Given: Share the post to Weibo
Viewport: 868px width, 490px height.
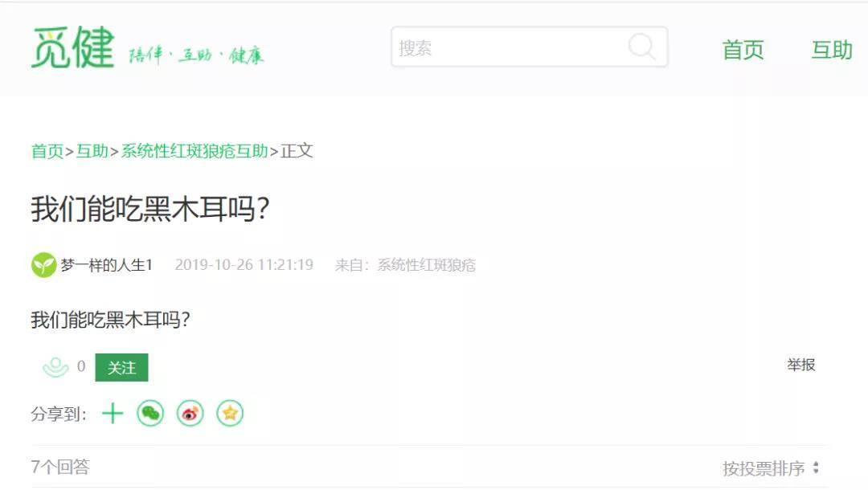Looking at the screenshot, I should click(190, 413).
